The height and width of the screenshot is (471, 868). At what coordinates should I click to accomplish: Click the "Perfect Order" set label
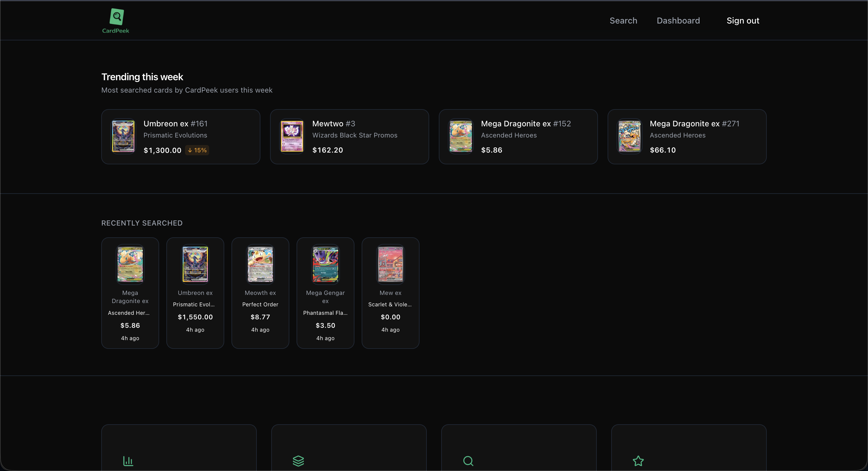click(x=260, y=305)
